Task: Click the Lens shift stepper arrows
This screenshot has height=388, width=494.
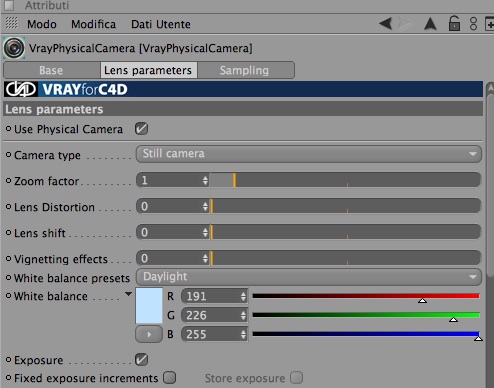Action: (205, 232)
